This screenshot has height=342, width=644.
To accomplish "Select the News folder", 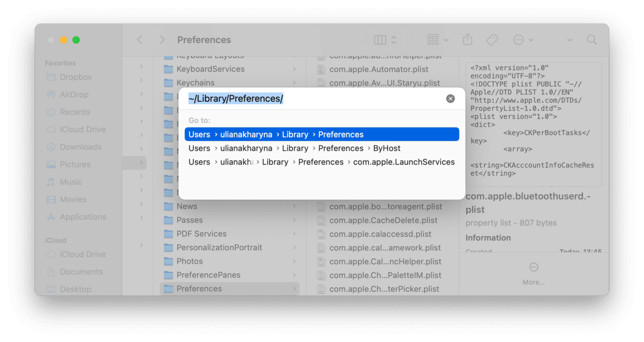I will 229,206.
